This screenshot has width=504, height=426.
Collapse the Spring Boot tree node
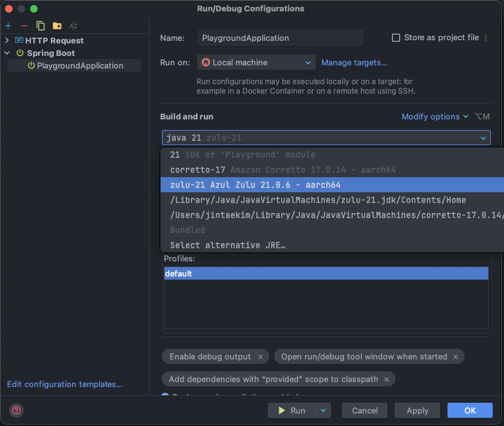pos(7,53)
